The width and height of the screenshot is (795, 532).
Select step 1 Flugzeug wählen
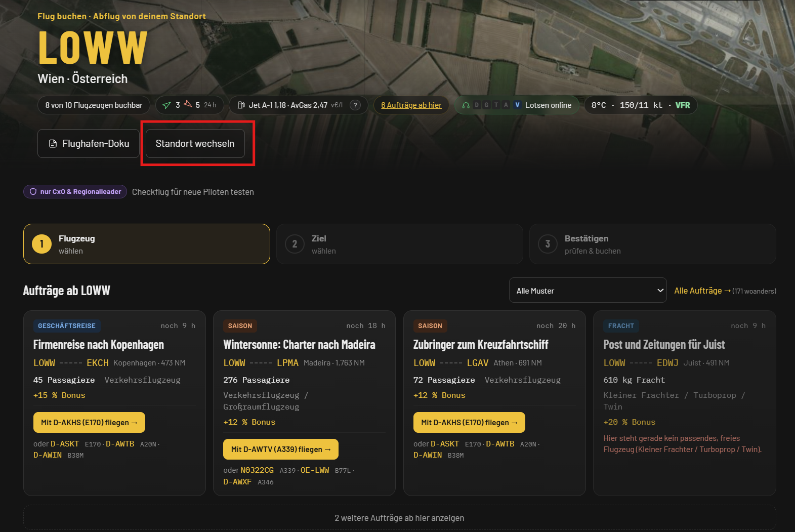pos(146,244)
